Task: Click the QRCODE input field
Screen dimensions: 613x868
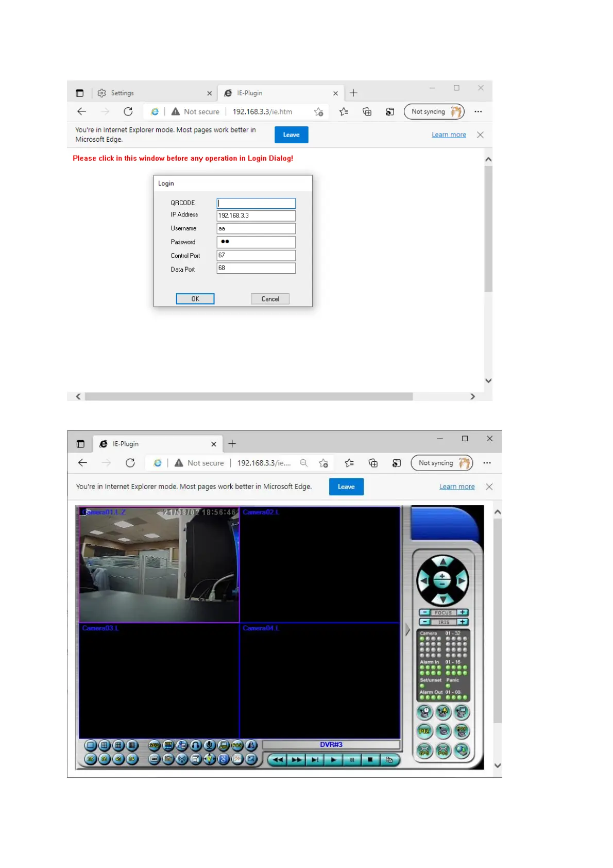Action: pos(256,203)
